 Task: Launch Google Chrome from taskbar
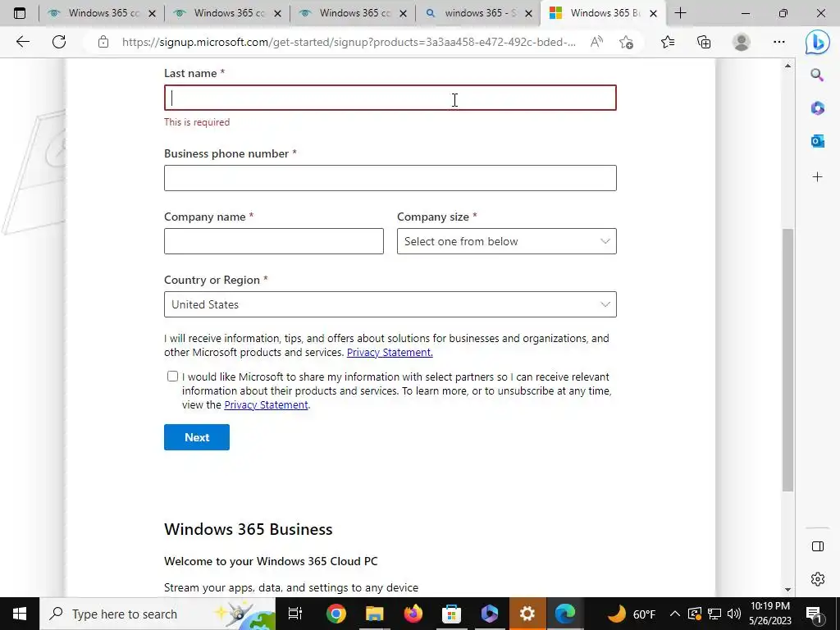coord(336,614)
